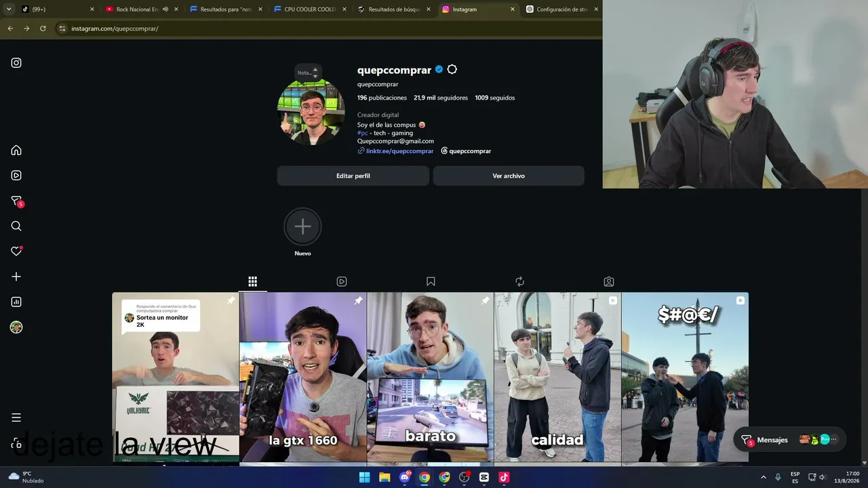Open TikTok app from the taskbar
The image size is (868, 488).
[504, 477]
